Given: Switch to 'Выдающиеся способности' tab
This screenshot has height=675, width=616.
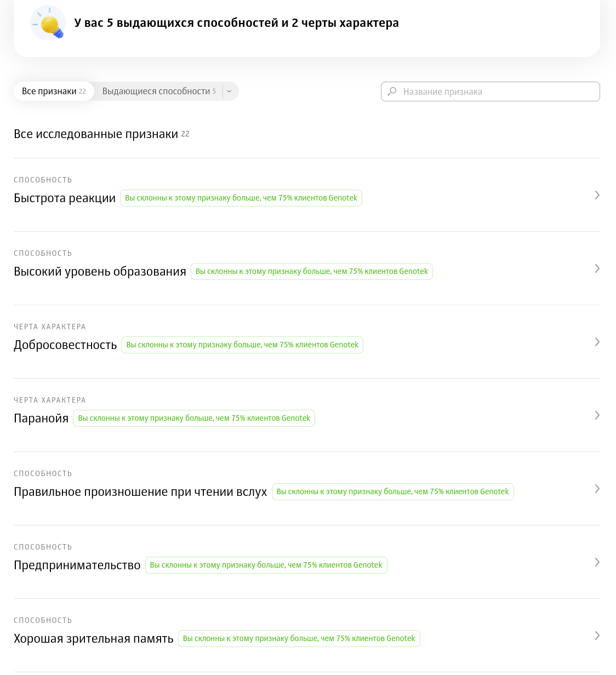Looking at the screenshot, I should (x=158, y=91).
